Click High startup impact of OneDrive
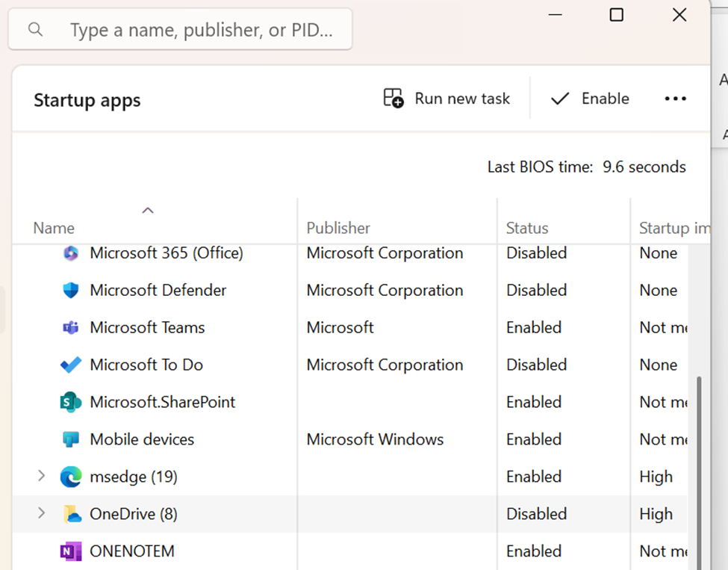Image resolution: width=728 pixels, height=570 pixels. 656,514
